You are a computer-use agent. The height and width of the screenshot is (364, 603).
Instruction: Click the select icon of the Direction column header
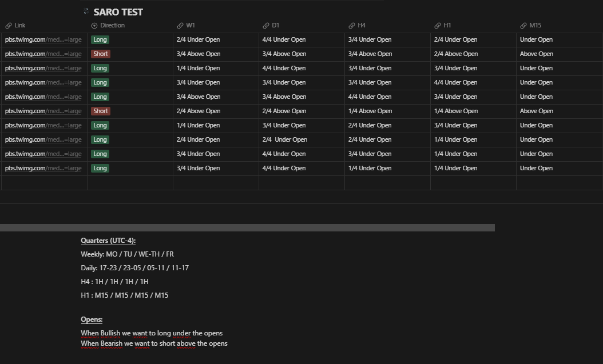(94, 26)
